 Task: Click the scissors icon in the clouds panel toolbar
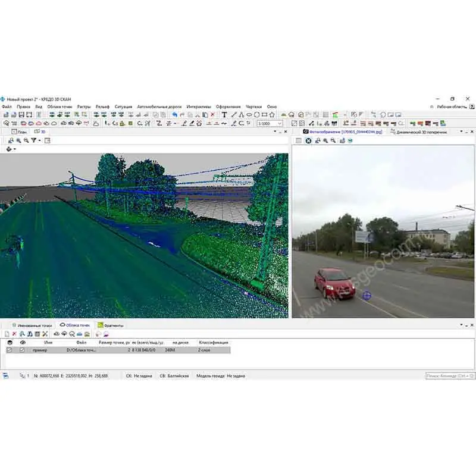point(45,334)
